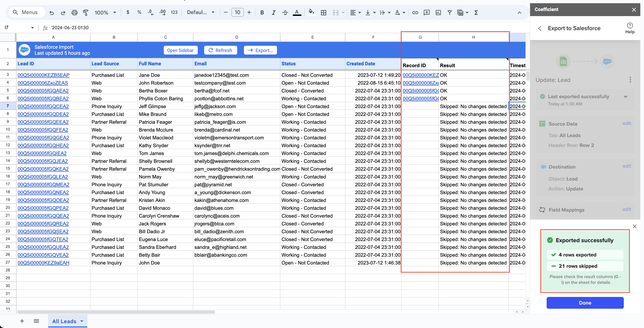This screenshot has width=644, height=328.
Task: Expand the Last exported successfully section
Action: pos(625,97)
